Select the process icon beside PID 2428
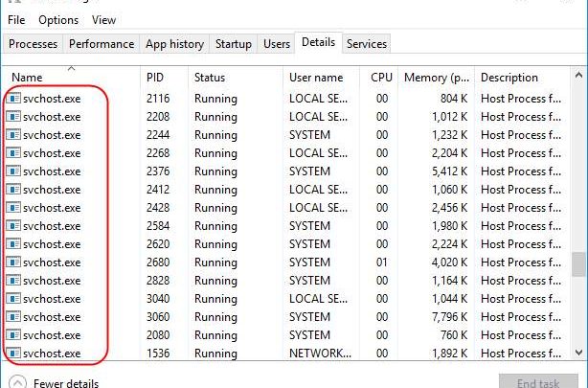 [x=13, y=207]
